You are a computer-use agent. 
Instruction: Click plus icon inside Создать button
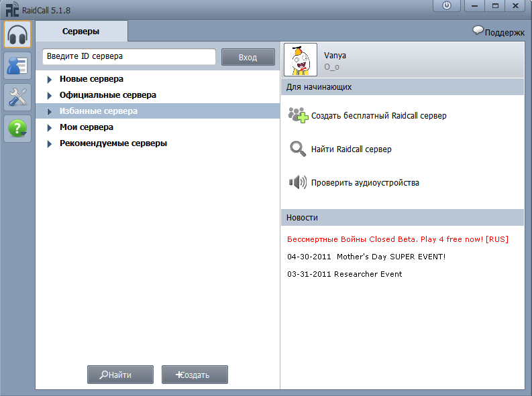[x=178, y=375]
